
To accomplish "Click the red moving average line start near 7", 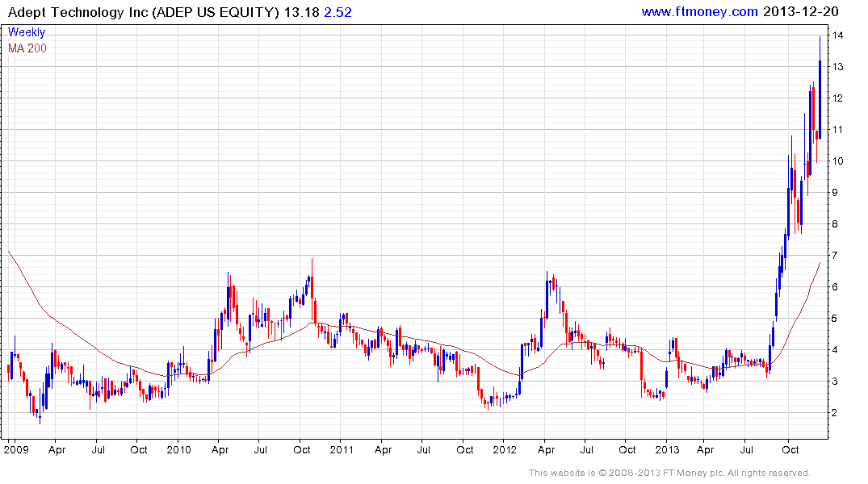I will pos(9,252).
